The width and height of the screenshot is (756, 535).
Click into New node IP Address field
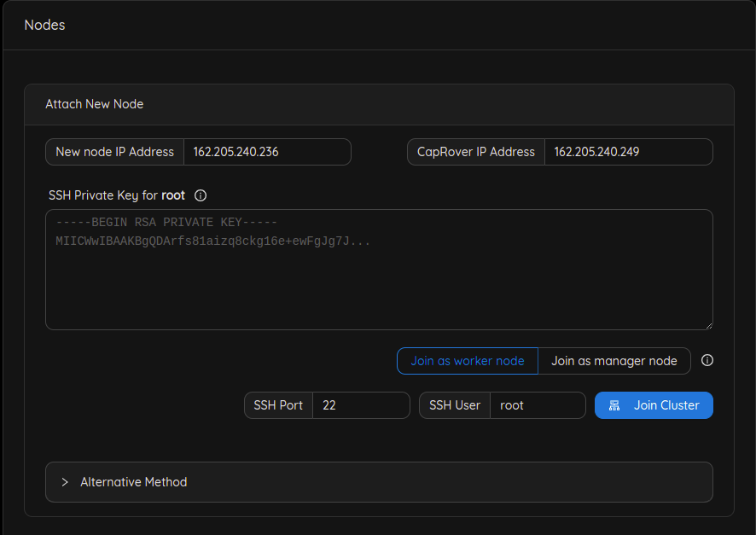click(266, 152)
